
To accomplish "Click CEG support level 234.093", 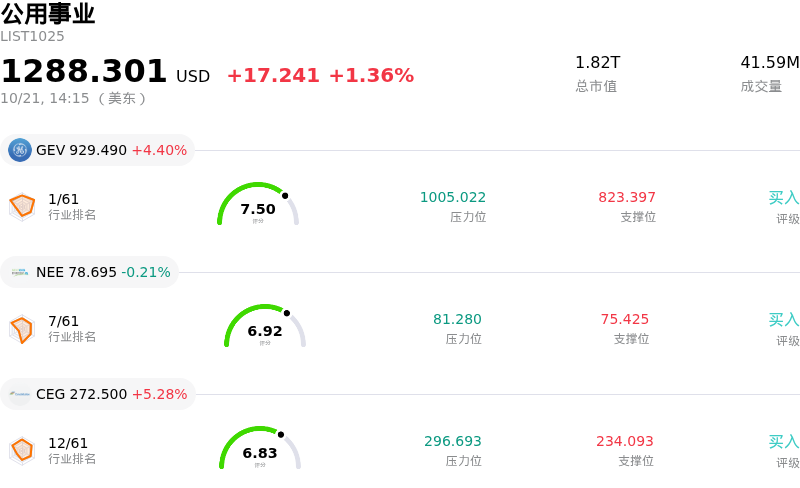I will [624, 441].
